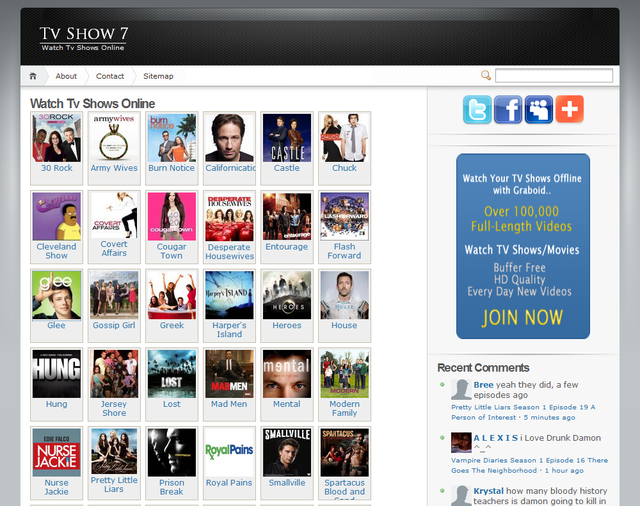Image resolution: width=640 pixels, height=506 pixels.
Task: Click the orange plus share icon
Action: (x=569, y=109)
